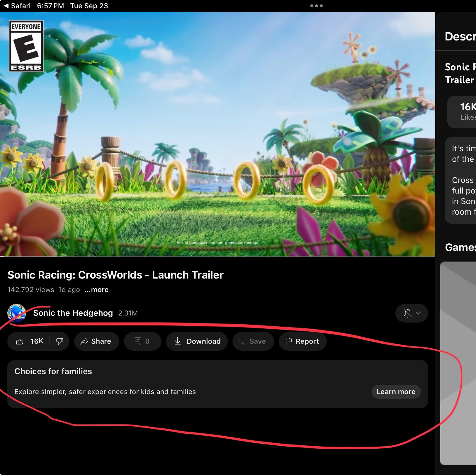Click the 'Learn more' button for family choices
Viewport: 476px width, 475px height.
pos(396,392)
